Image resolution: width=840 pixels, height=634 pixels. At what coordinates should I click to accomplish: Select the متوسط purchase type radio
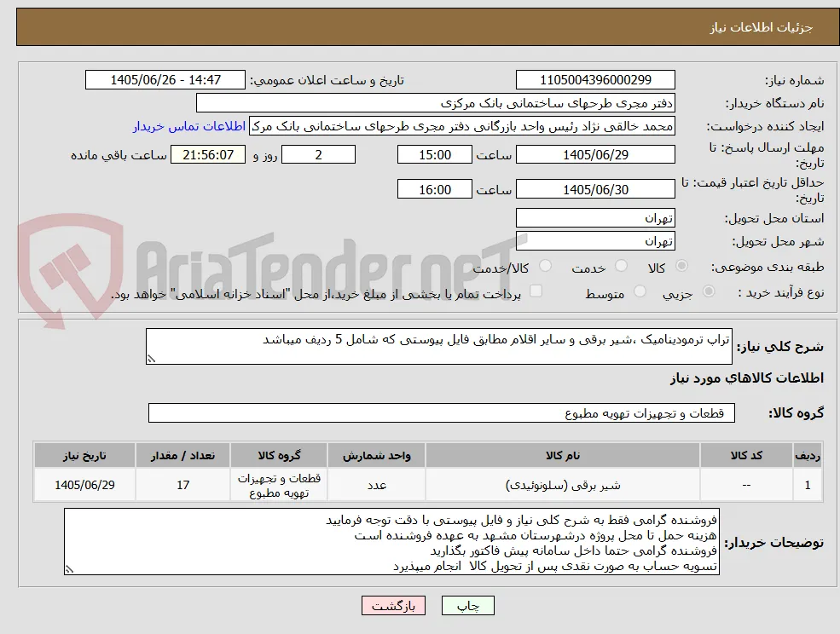pos(640,291)
